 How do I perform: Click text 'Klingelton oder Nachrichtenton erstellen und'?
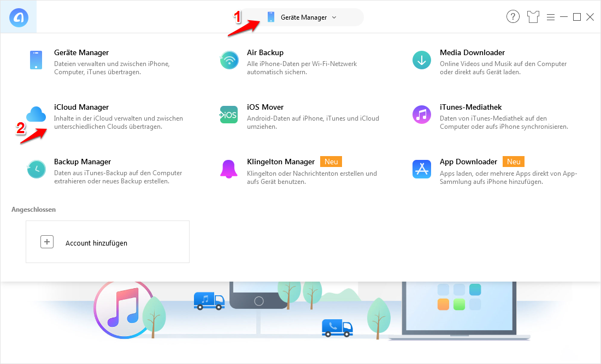point(312,174)
